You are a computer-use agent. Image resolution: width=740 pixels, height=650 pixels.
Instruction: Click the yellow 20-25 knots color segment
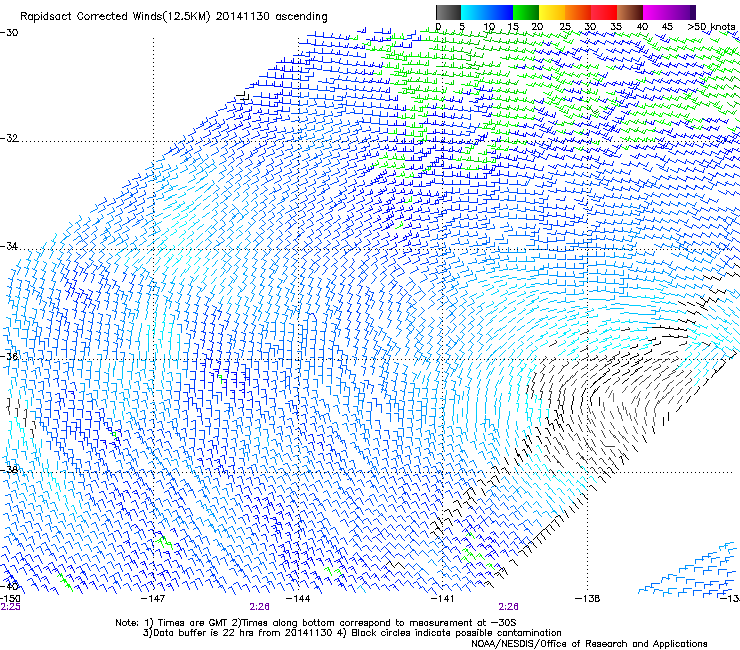[x=552, y=12]
